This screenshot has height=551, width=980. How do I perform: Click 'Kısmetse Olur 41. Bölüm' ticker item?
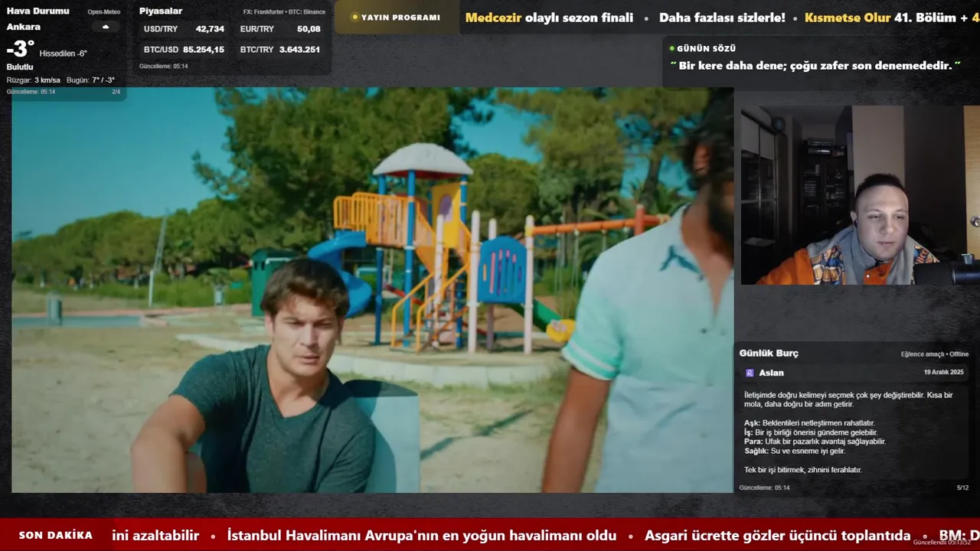880,18
